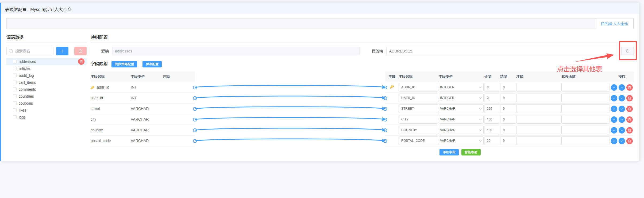Delete the COUNTRY field row
This screenshot has width=644, height=198.
tap(630, 130)
